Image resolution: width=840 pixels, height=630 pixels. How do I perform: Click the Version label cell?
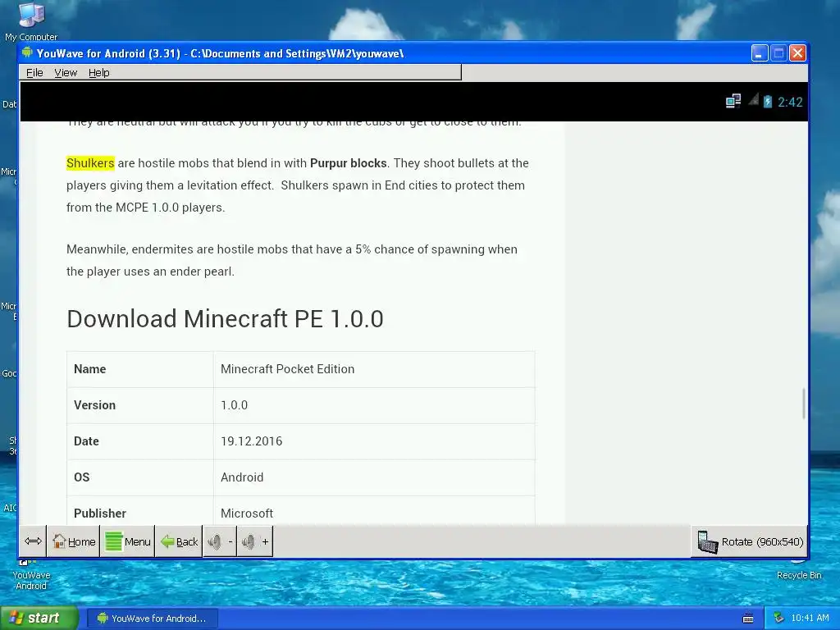point(139,405)
